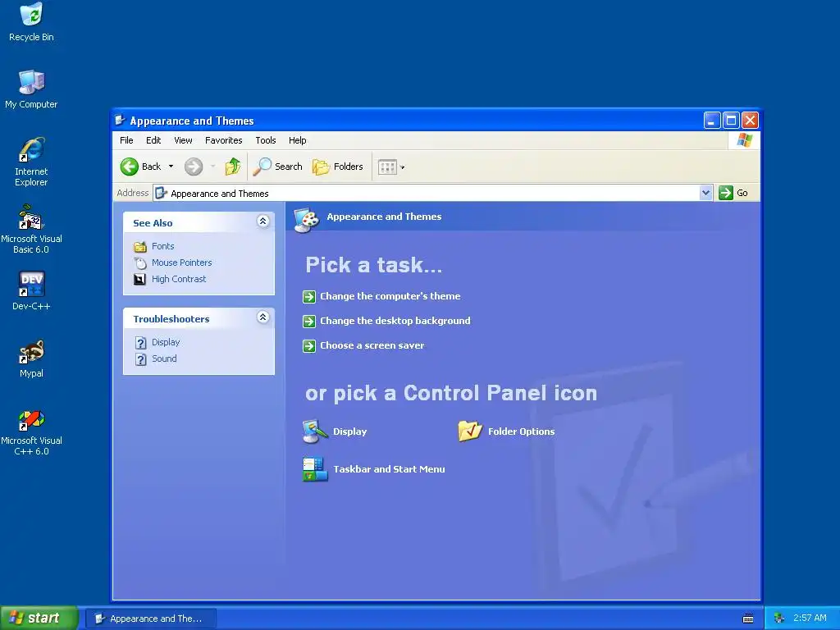Open the Tools menu
Screen dimensions: 840x630
[266, 140]
